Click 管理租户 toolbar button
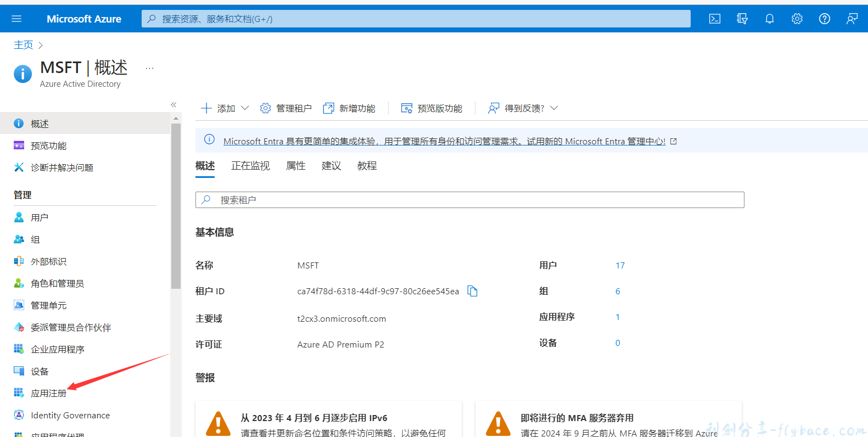Screen dimensions: 868x437 pos(286,108)
